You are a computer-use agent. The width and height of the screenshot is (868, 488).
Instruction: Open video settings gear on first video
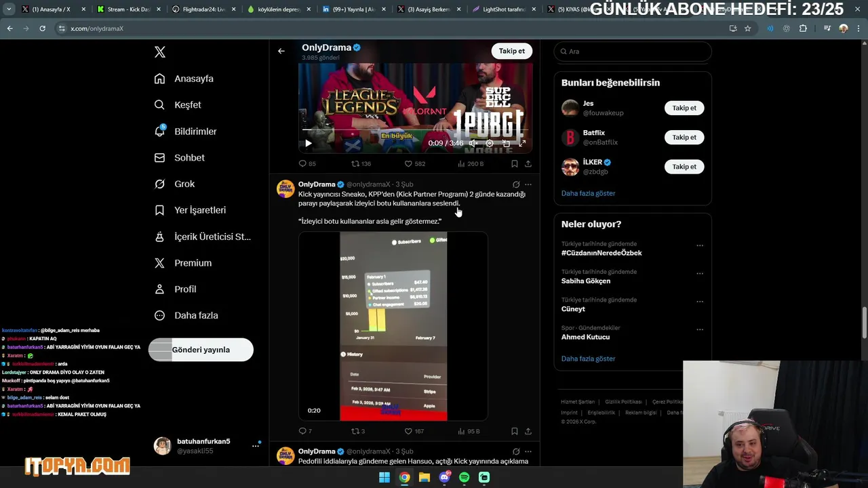point(490,143)
